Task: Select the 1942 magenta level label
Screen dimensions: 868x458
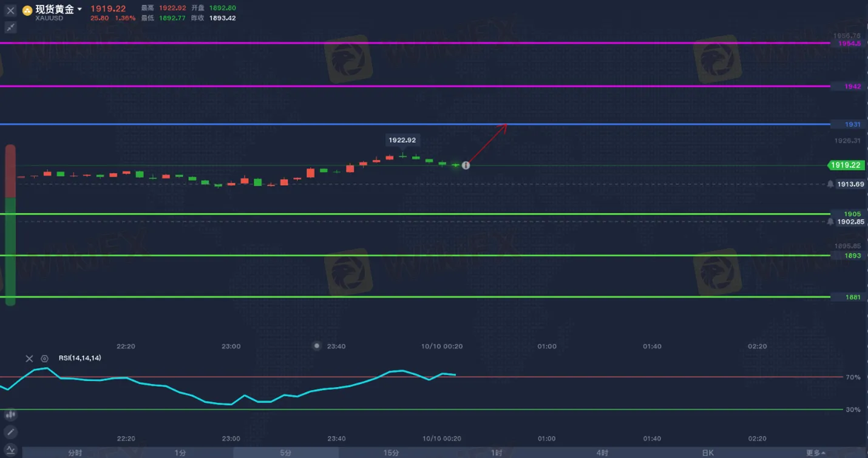Action: click(x=852, y=87)
